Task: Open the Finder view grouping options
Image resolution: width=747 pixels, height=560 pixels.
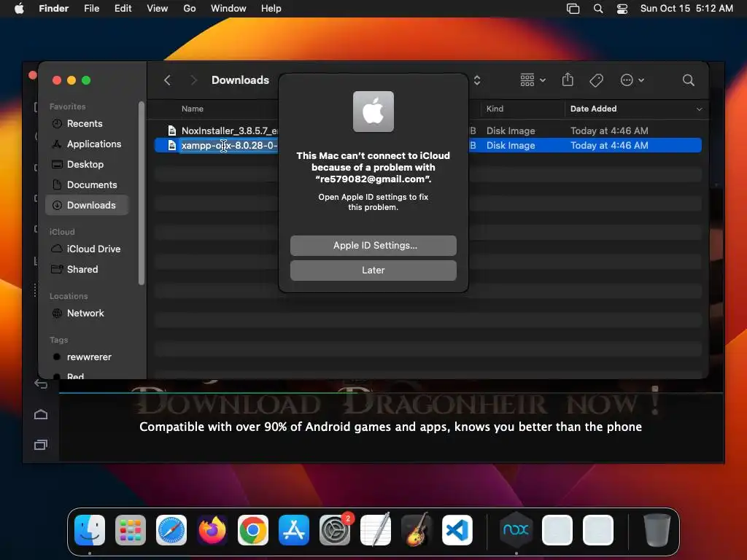Action: point(533,80)
